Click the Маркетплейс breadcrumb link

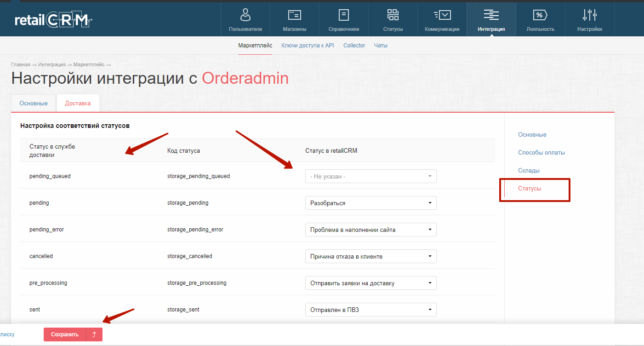click(89, 64)
